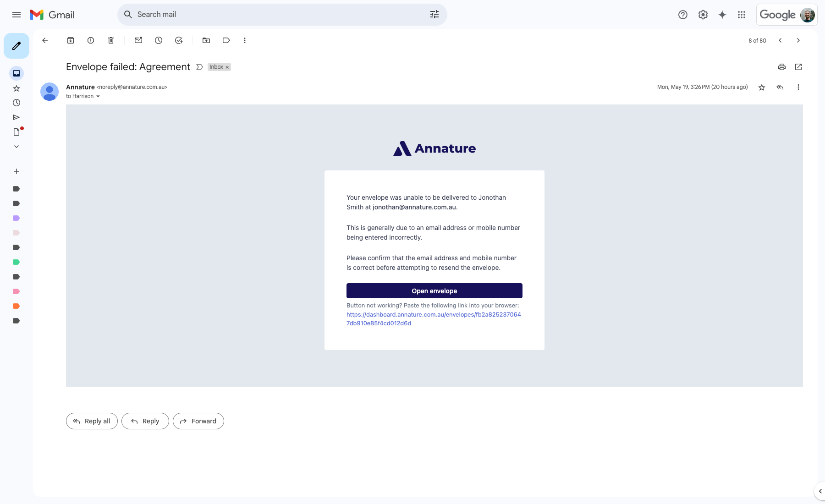Click Reply all button

92,421
